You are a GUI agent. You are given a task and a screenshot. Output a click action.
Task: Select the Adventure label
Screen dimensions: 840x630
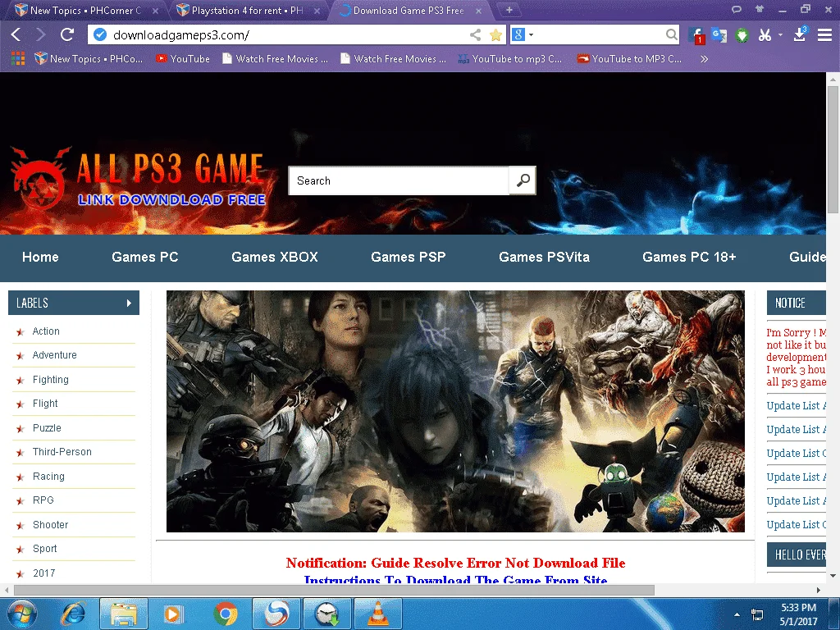click(55, 354)
